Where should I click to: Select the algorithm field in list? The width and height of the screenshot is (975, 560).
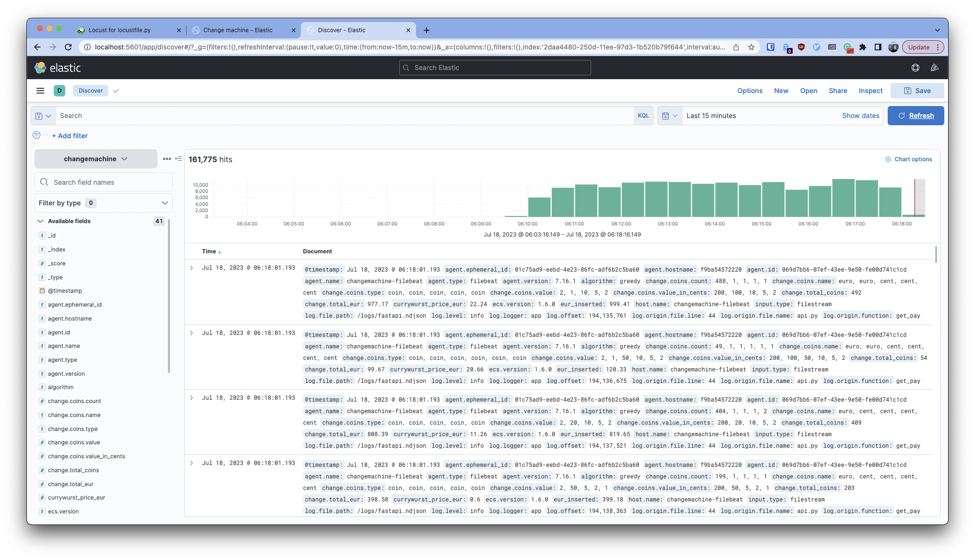point(60,387)
